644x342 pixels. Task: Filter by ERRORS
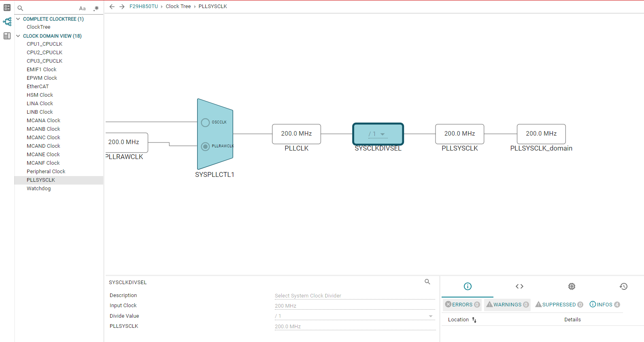pos(463,304)
